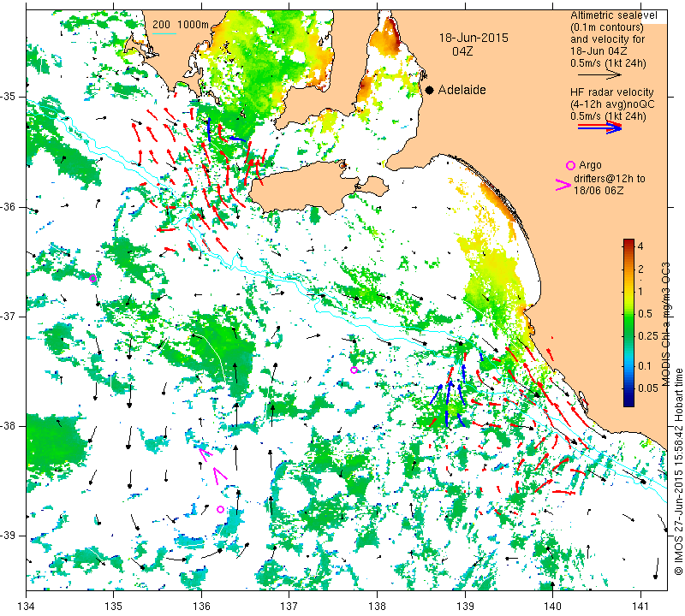
Task: Click the '18/06 06Z' drifter legend text
Action: [599, 191]
